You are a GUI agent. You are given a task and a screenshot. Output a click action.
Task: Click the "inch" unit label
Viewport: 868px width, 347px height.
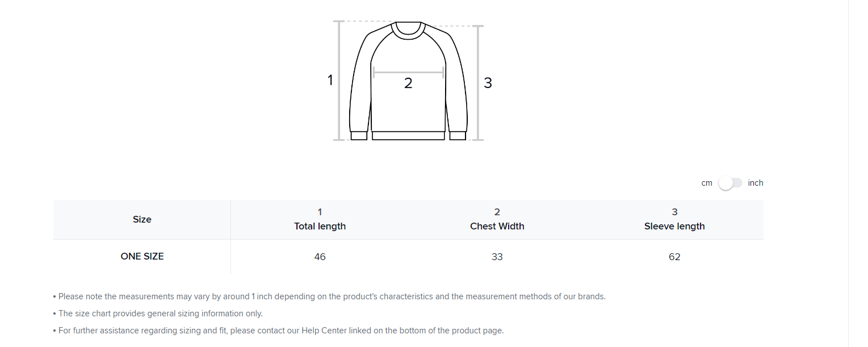[x=756, y=183]
